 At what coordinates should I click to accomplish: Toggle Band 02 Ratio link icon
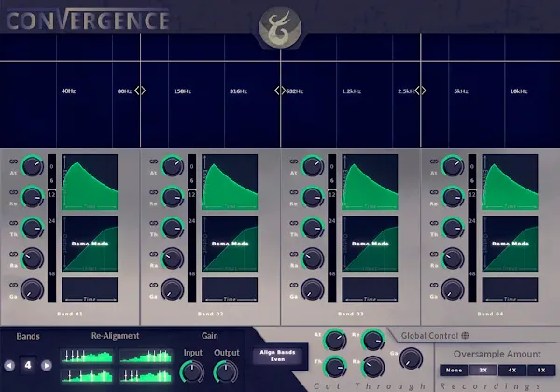154,254
